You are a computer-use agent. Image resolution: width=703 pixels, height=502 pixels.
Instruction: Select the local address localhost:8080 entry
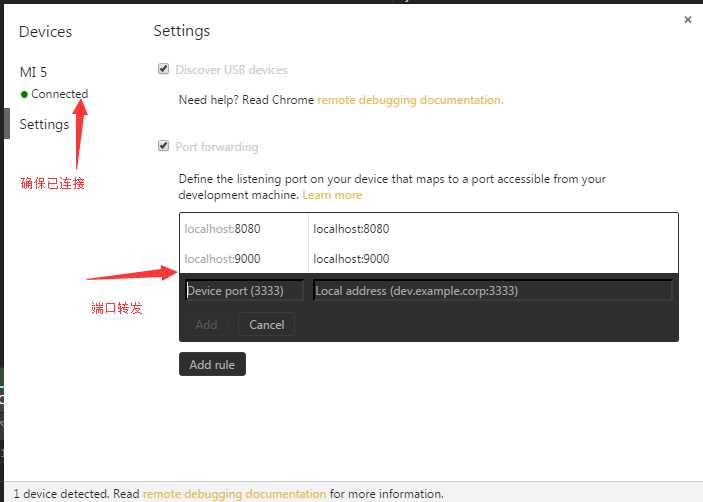[351, 229]
